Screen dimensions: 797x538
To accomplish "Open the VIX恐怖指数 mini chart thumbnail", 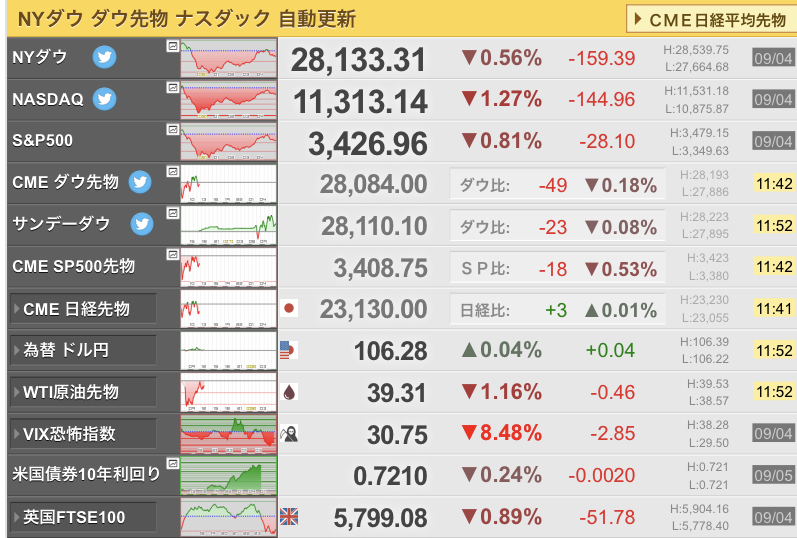I will 229,434.
